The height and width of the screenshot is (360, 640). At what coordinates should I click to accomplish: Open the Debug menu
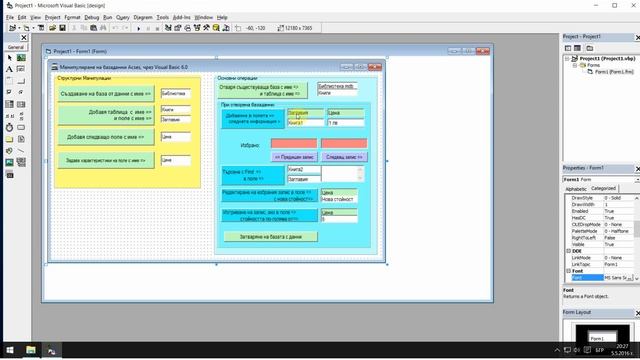point(92,18)
